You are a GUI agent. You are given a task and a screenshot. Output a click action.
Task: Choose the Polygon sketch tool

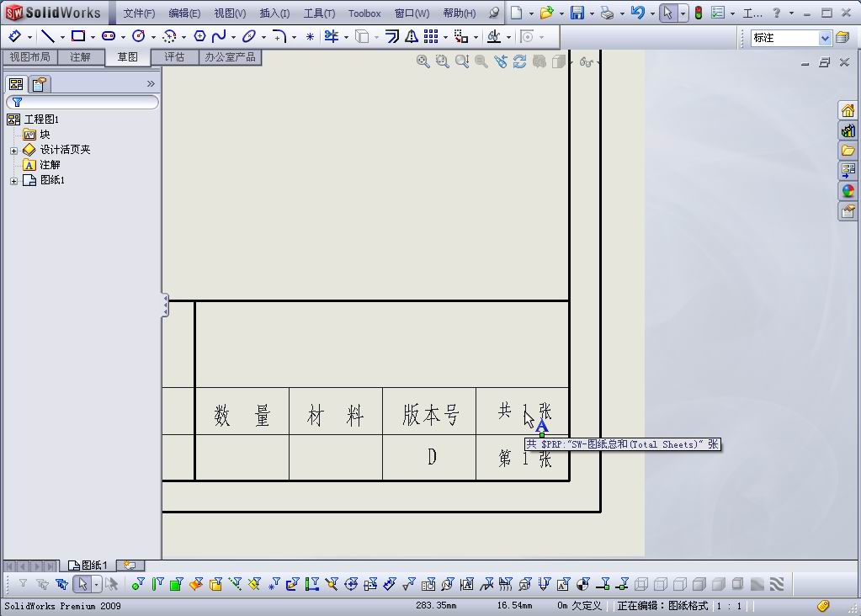point(199,36)
